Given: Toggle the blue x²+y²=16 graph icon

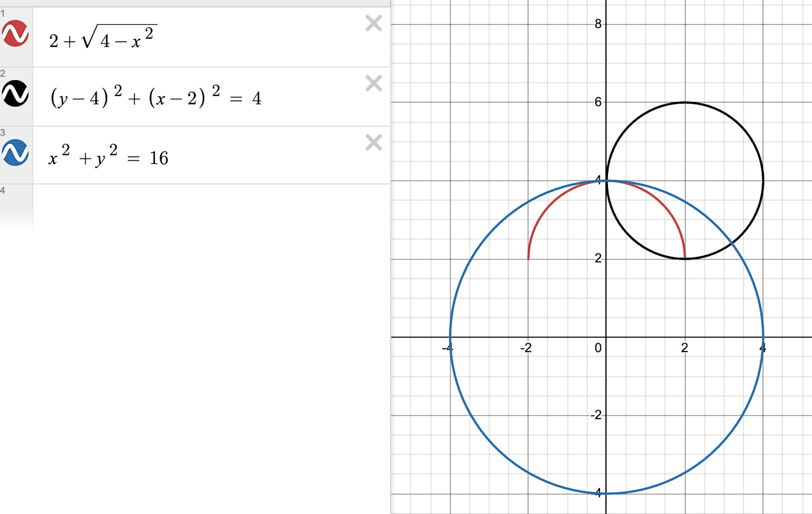Looking at the screenshot, I should (x=15, y=153).
